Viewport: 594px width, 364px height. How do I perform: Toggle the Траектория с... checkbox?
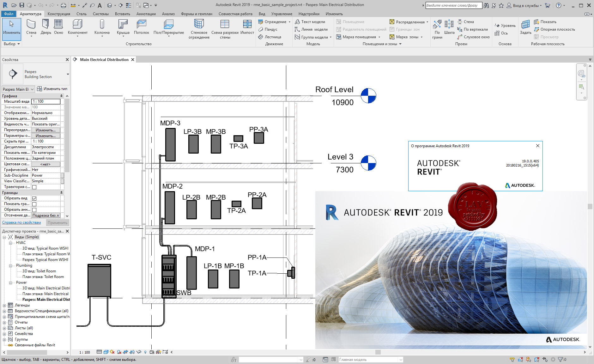34,187
